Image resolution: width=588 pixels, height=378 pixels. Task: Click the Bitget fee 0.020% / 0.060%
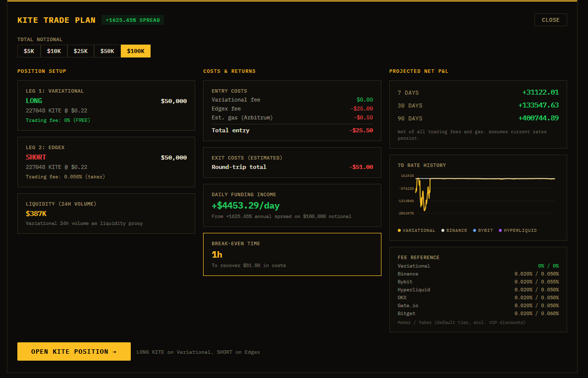point(536,314)
